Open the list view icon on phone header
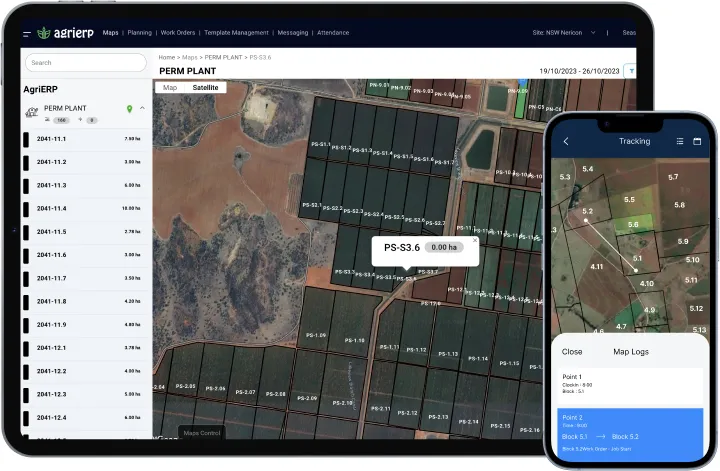720x471 pixels. tap(680, 141)
